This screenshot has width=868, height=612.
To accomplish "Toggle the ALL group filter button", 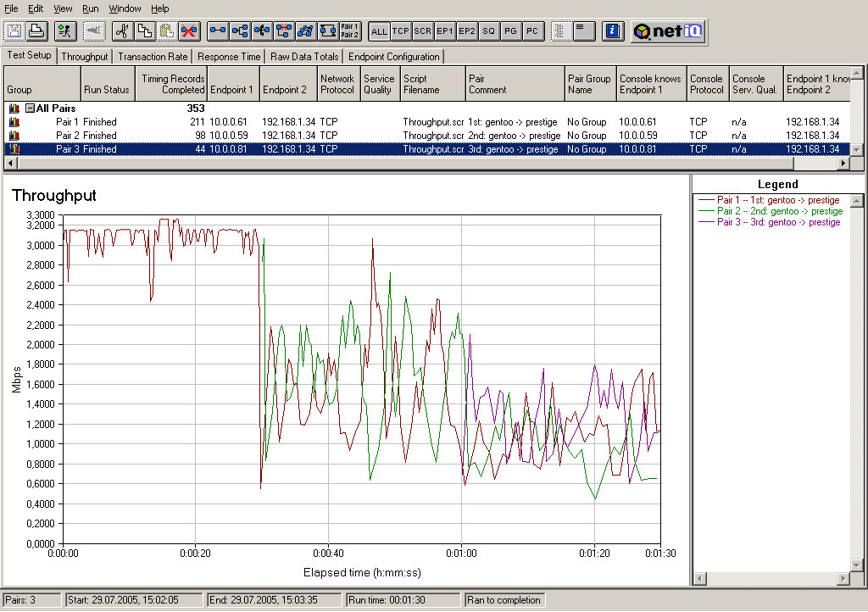I will pos(379,31).
